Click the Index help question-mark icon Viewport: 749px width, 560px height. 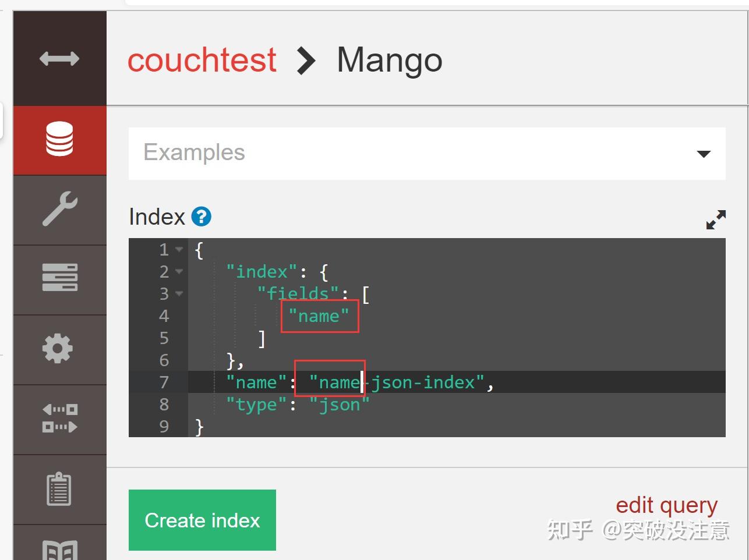[201, 217]
